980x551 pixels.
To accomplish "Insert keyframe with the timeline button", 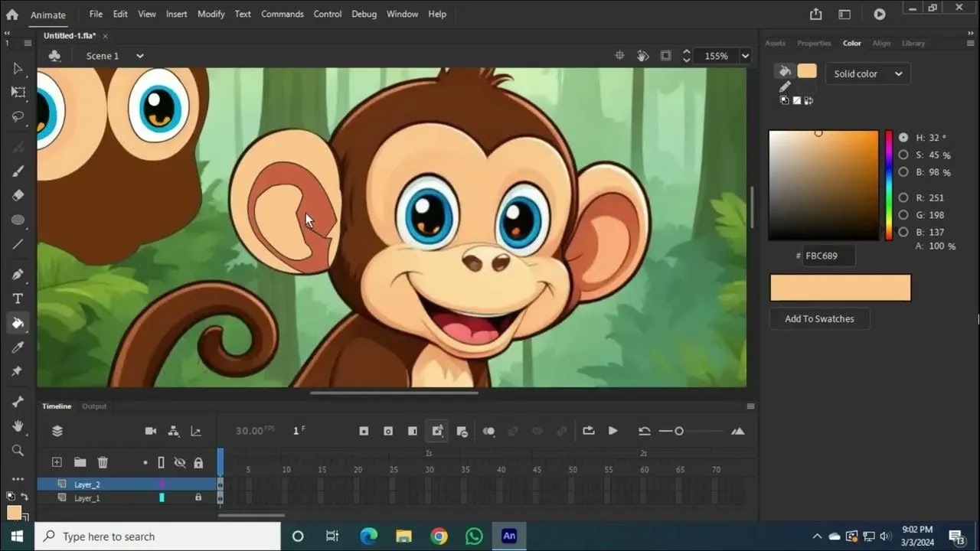I will tap(364, 432).
